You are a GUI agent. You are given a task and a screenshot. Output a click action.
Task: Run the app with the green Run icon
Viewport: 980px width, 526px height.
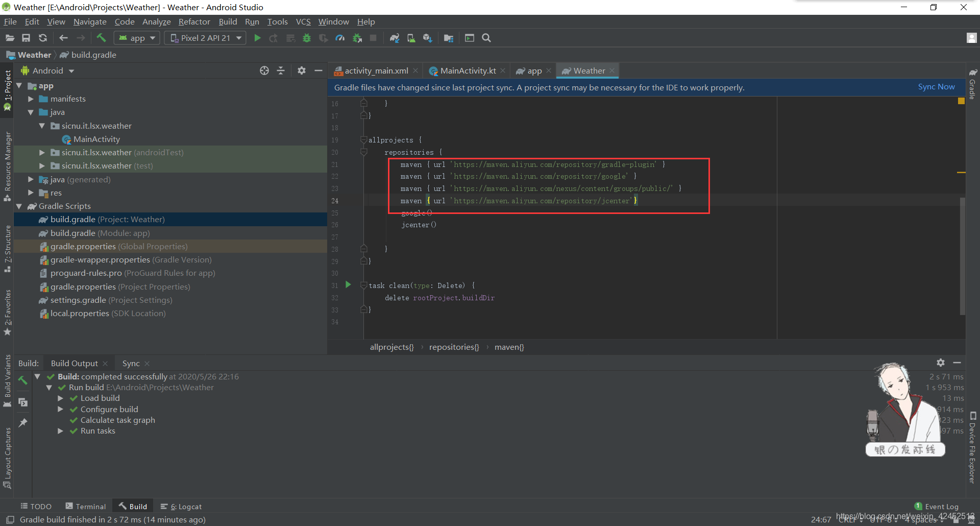tap(257, 38)
